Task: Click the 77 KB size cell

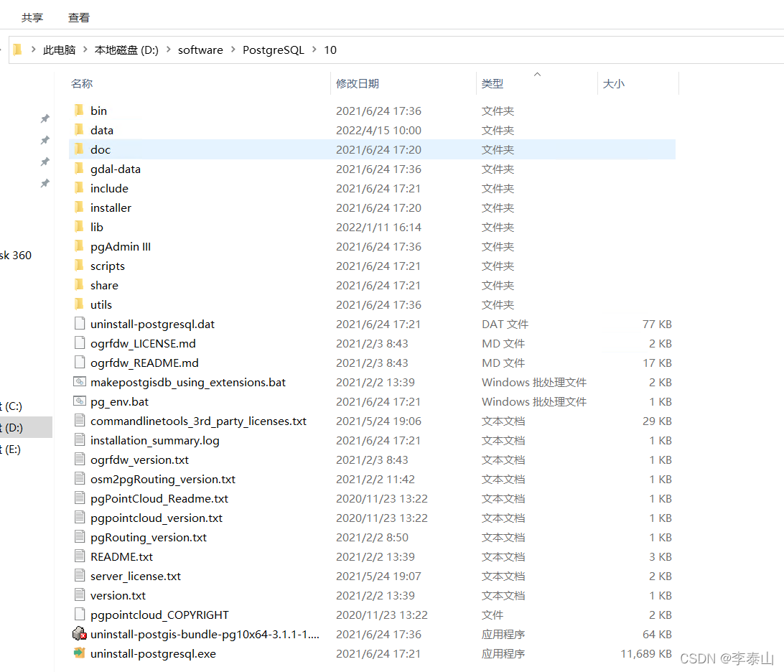Action: 657,324
